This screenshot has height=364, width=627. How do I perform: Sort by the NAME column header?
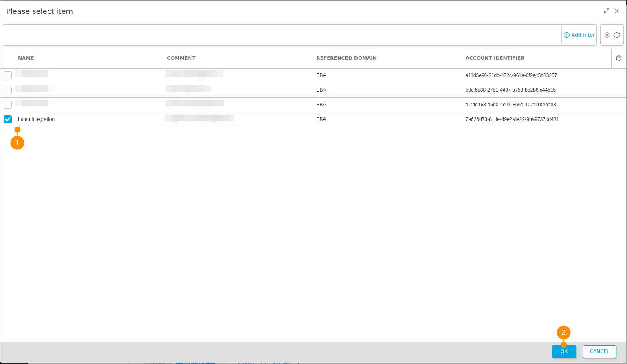pos(26,58)
